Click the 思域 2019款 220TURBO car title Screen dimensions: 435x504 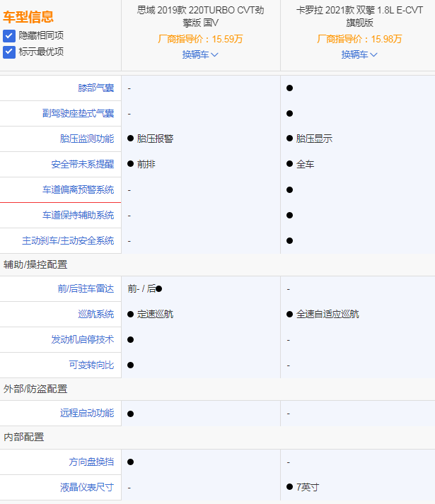(x=200, y=16)
